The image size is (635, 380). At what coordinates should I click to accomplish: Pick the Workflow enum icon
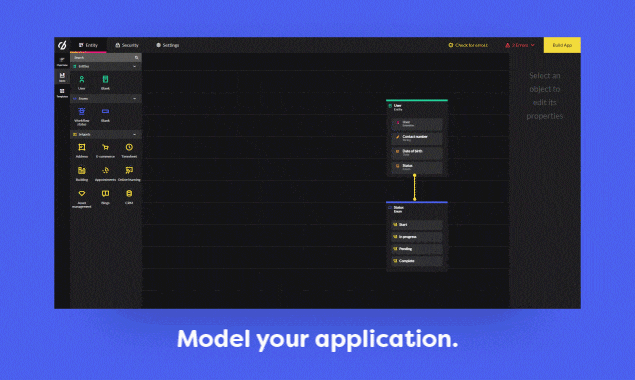82,111
